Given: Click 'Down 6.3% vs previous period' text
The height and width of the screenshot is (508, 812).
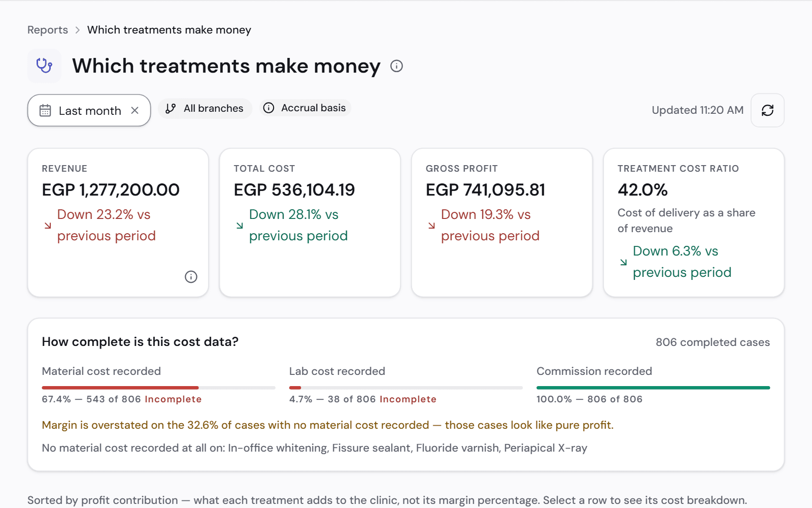Looking at the screenshot, I should pos(682,262).
